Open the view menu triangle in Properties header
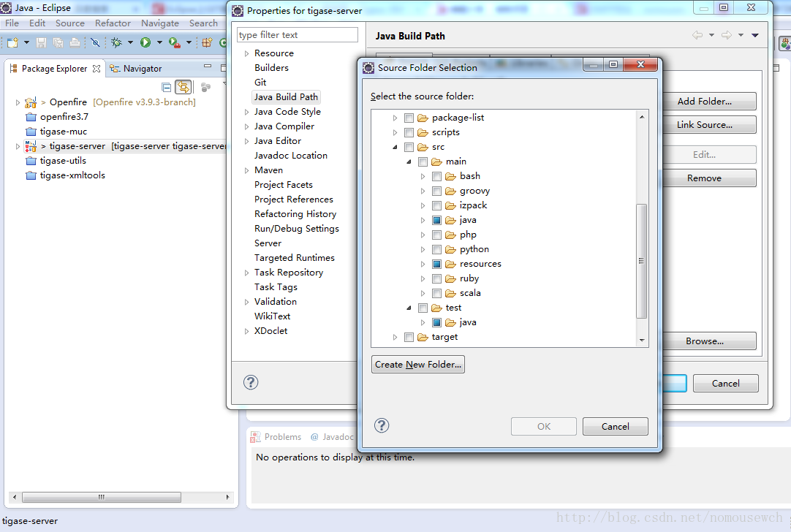 (755, 35)
